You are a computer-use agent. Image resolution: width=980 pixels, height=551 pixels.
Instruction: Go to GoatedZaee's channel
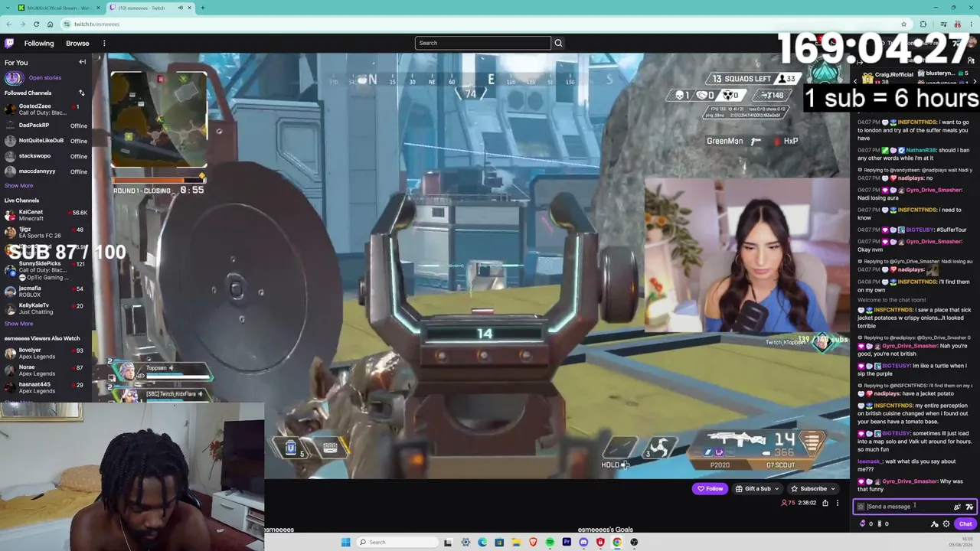click(x=46, y=109)
